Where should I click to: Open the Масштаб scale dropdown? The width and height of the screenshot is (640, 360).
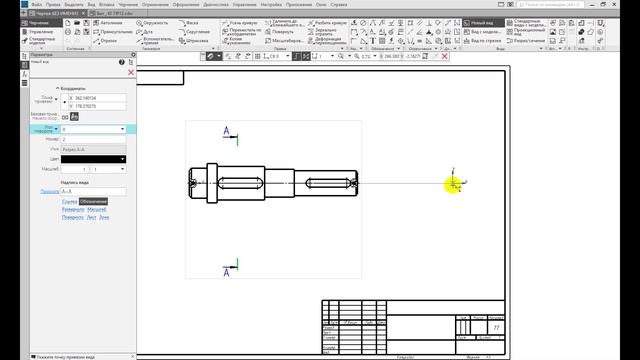coord(122,169)
